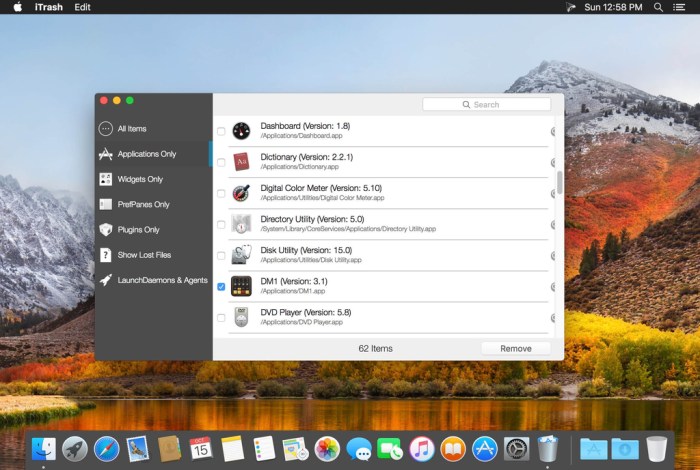Click the Widgets Only sidebar icon
This screenshot has width=700, height=470.
point(105,180)
